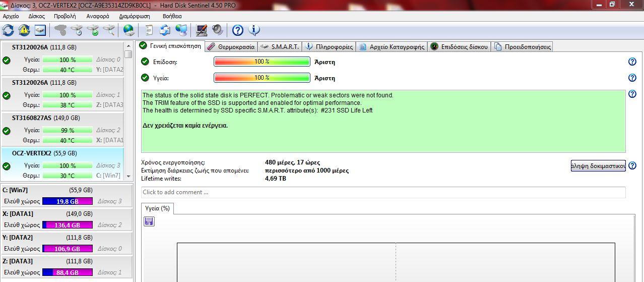Click the warning alert toolbar icon
This screenshot has height=282, width=644.
coord(24,30)
